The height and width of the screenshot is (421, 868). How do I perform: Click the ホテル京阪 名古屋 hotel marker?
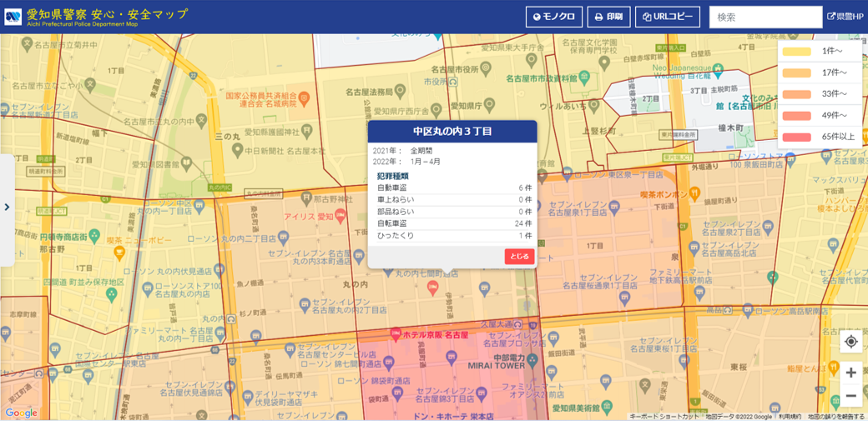pos(396,333)
